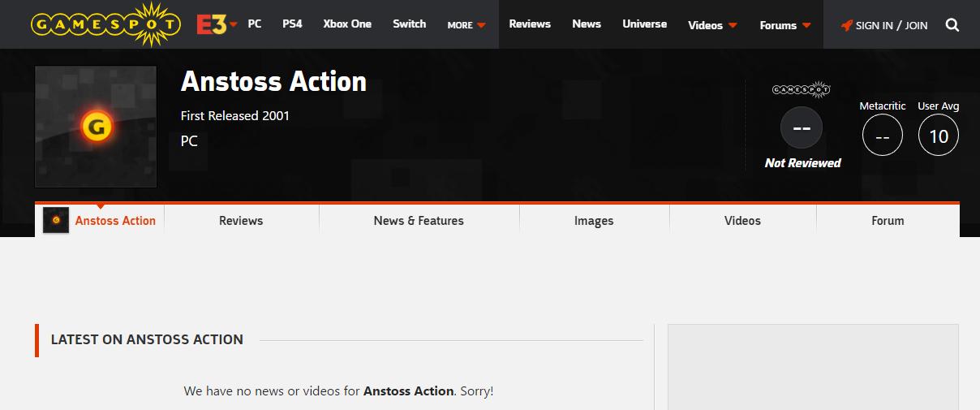980x410 pixels.
Task: Click SIGN IN / JOIN
Action: pyautogui.click(x=884, y=25)
